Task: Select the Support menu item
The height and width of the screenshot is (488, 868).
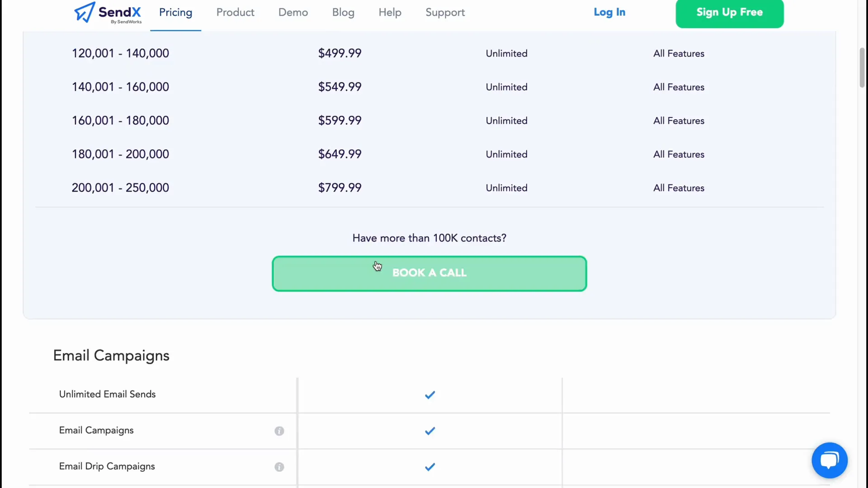Action: point(445,12)
